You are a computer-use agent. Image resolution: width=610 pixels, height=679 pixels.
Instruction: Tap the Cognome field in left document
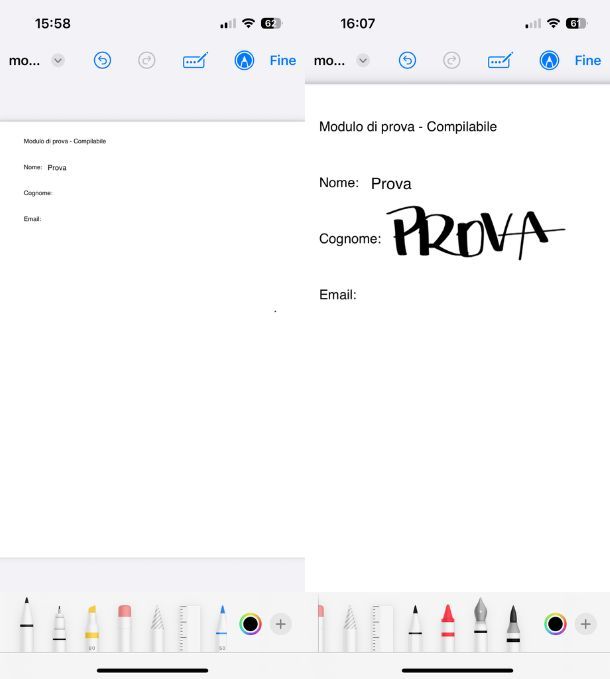[38, 193]
